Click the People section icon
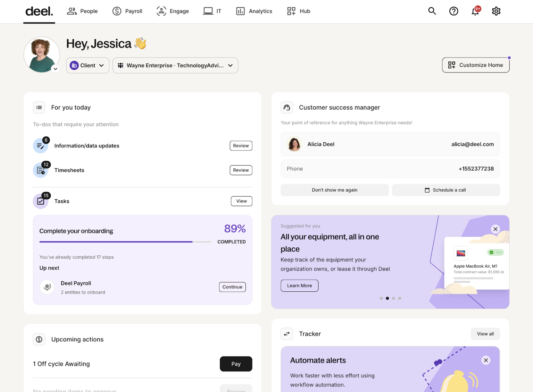Image resolution: width=533 pixels, height=392 pixels. 72,11
